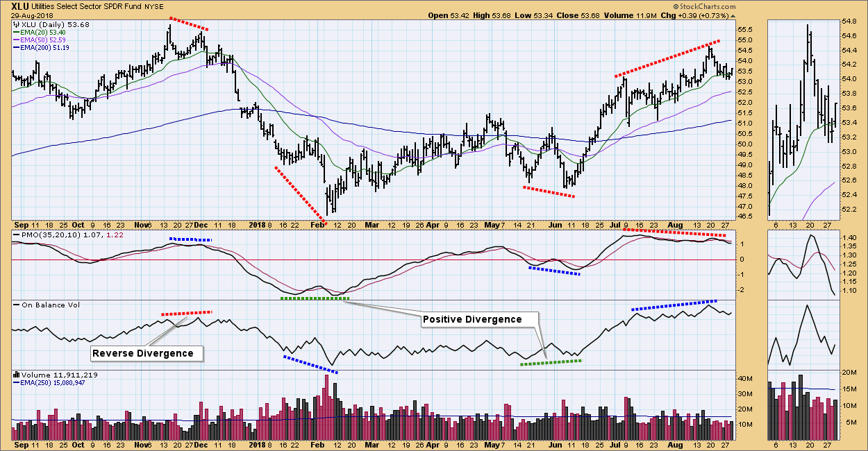Viewport: 868px width, 451px height.
Task: Click the -2 label on PMO axis
Action: point(742,289)
